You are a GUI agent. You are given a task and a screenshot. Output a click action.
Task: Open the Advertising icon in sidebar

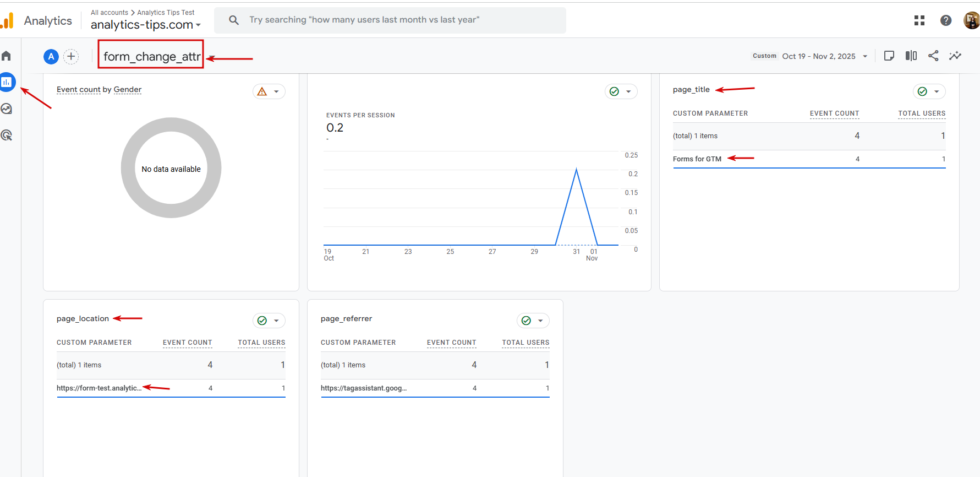tap(7, 135)
